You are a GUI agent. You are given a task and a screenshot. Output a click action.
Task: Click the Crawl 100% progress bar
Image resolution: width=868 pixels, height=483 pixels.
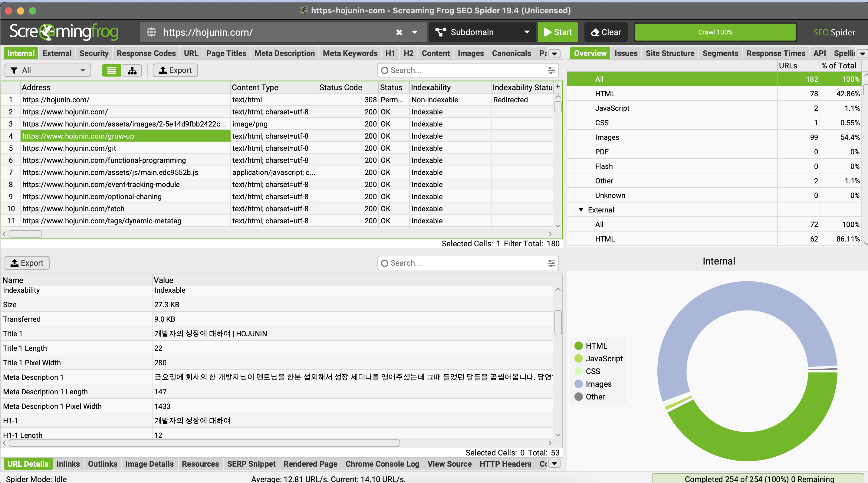click(x=715, y=32)
